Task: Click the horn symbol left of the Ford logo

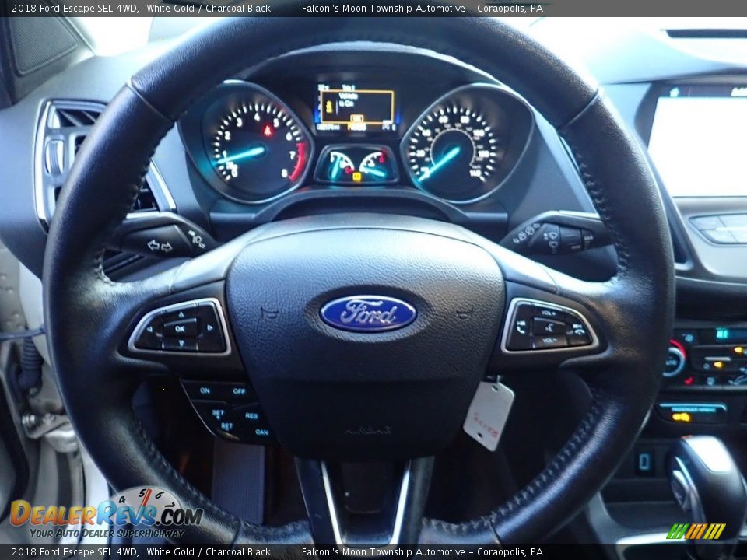Action: click(x=270, y=313)
